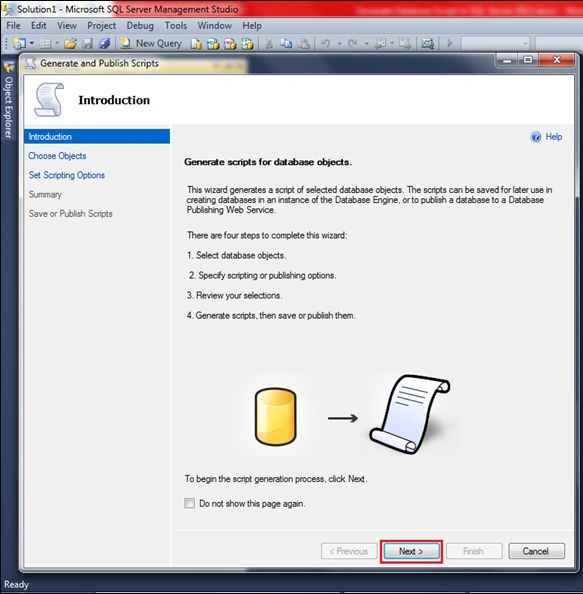583x594 pixels.
Task: Select the Introduction wizard step
Action: pos(97,136)
